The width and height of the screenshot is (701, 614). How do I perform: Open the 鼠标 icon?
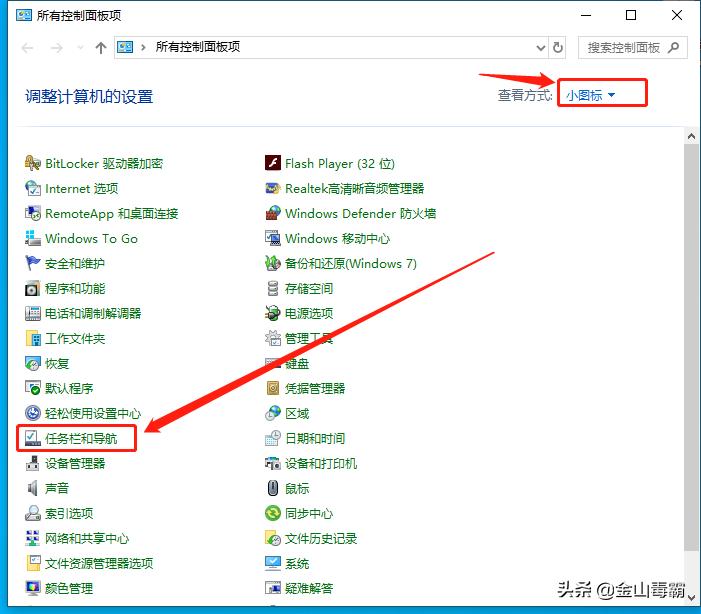(273, 488)
